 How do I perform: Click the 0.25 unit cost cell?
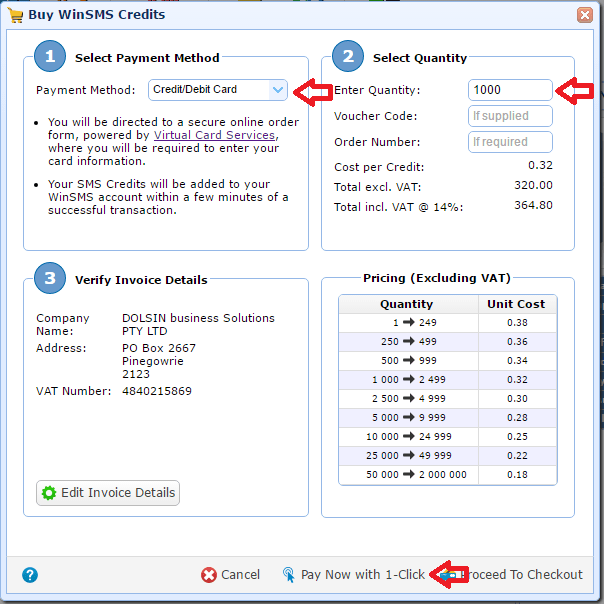tap(517, 437)
